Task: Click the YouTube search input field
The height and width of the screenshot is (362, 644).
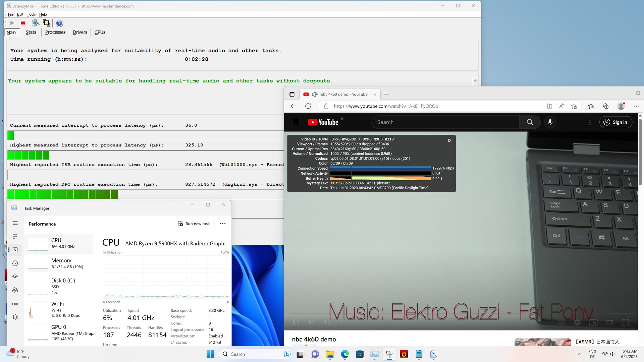Action: coord(446,122)
